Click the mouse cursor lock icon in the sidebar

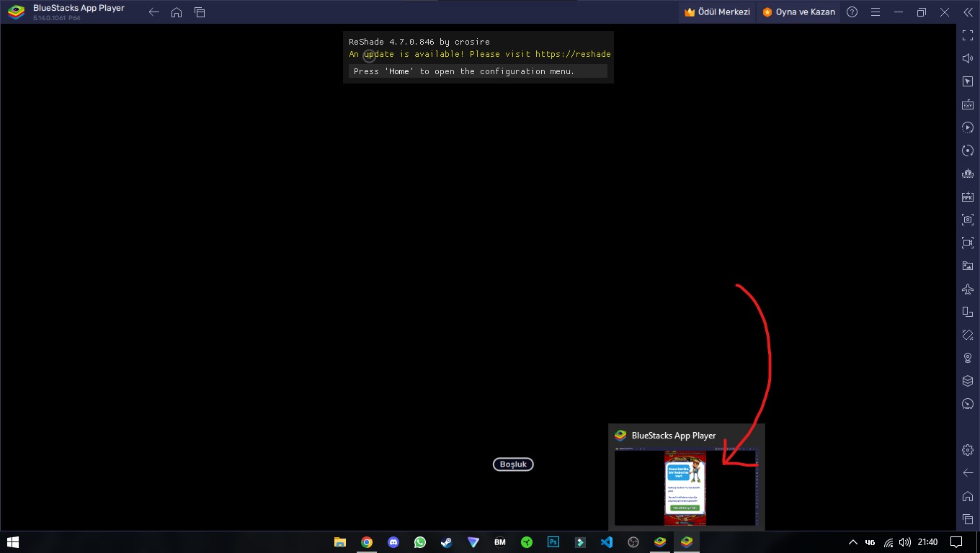968,81
